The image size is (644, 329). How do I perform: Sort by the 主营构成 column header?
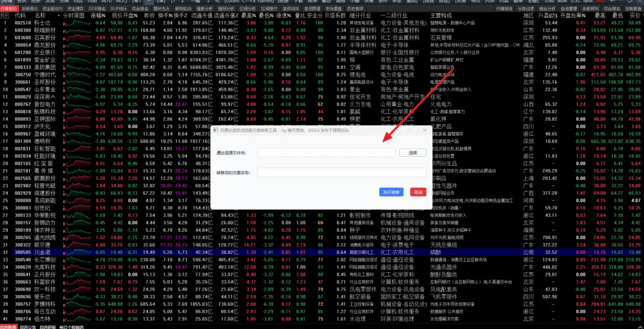(441, 15)
